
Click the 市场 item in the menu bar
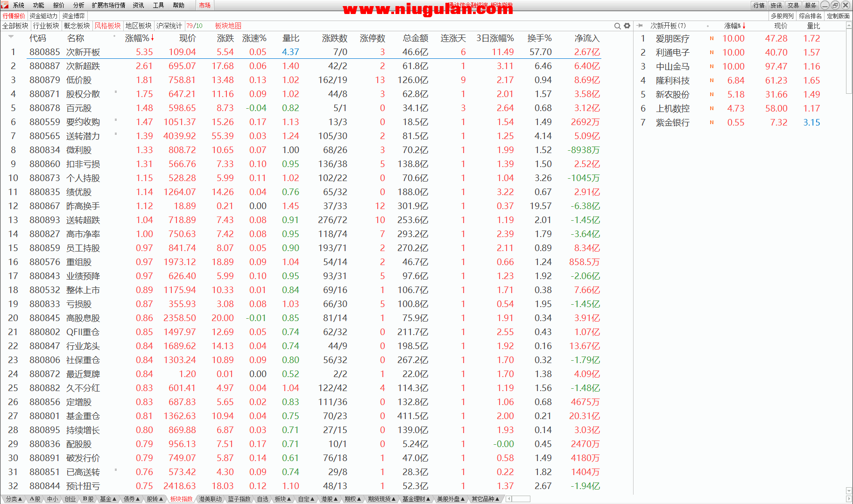point(204,5)
